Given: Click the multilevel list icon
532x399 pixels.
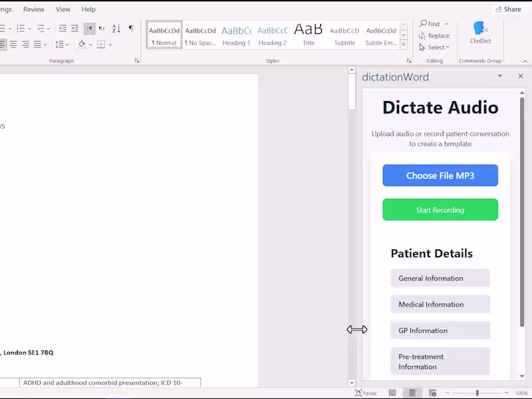Looking at the screenshot, I should (x=41, y=29).
